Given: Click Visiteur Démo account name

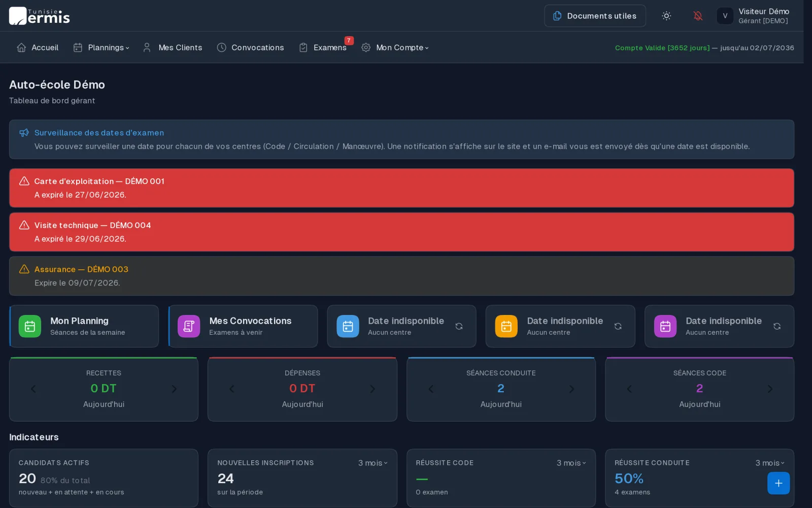Looking at the screenshot, I should pyautogui.click(x=764, y=11).
